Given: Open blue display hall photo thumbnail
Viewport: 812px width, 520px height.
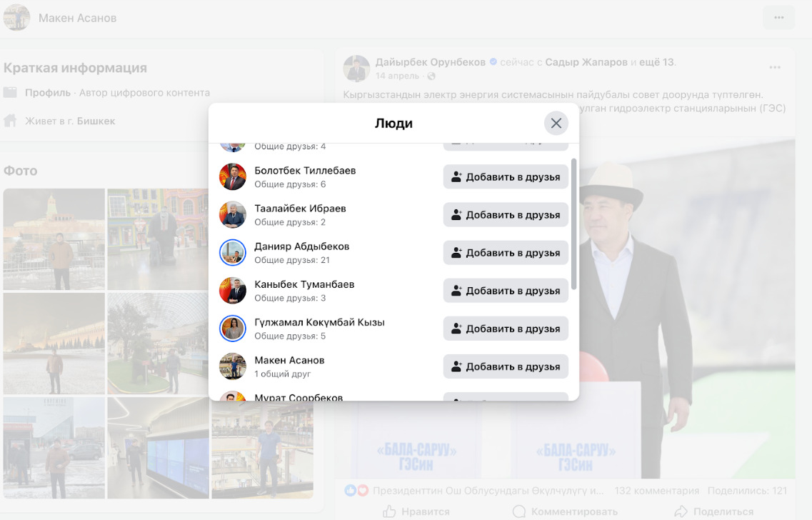Looking at the screenshot, I should (x=158, y=447).
